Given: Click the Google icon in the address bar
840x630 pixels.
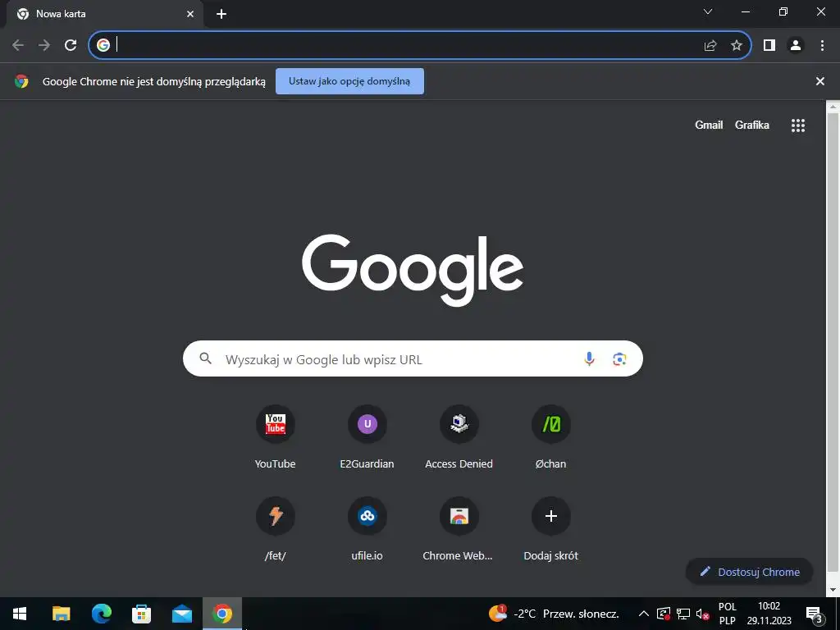Looking at the screenshot, I should click(103, 45).
